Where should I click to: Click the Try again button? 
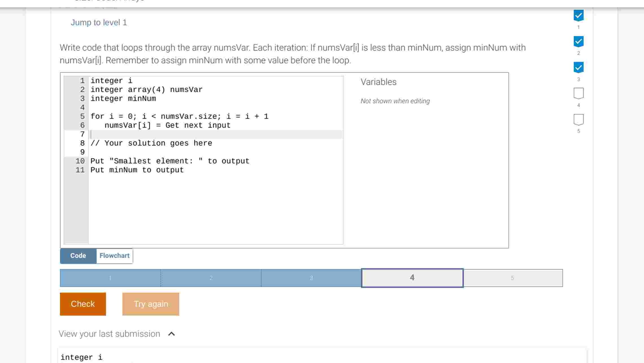[151, 304]
